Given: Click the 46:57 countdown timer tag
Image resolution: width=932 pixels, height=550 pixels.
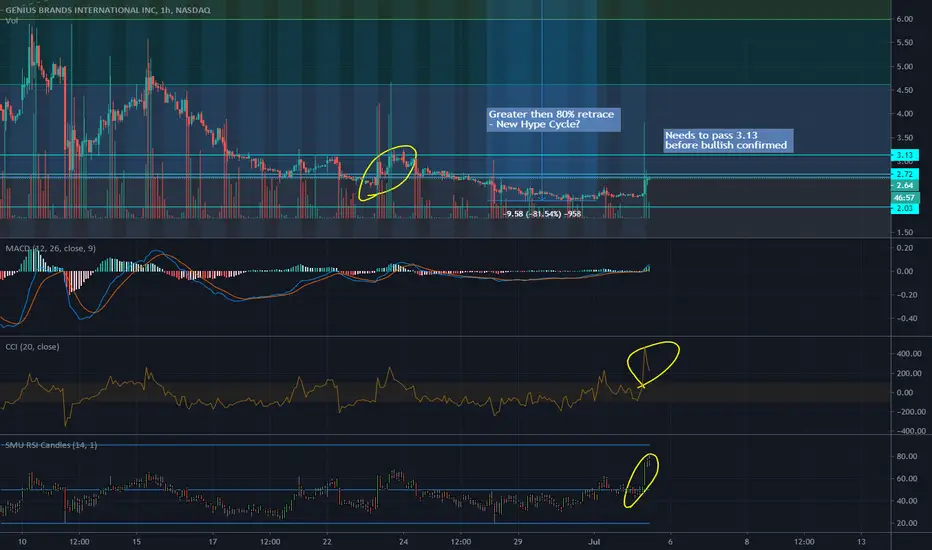Looking at the screenshot, I should (905, 197).
